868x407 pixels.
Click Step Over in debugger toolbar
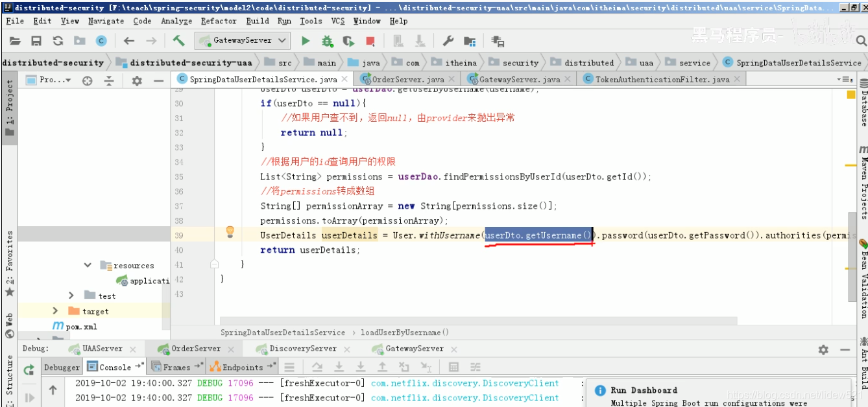(x=316, y=367)
